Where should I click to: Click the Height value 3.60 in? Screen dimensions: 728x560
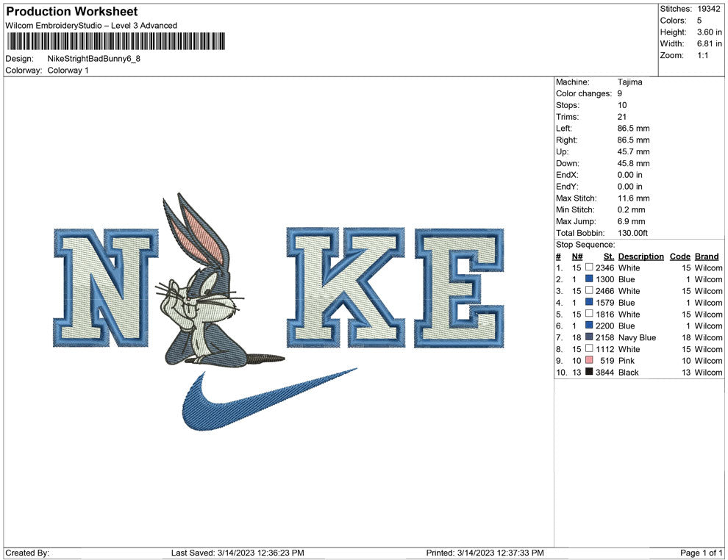[x=709, y=32]
